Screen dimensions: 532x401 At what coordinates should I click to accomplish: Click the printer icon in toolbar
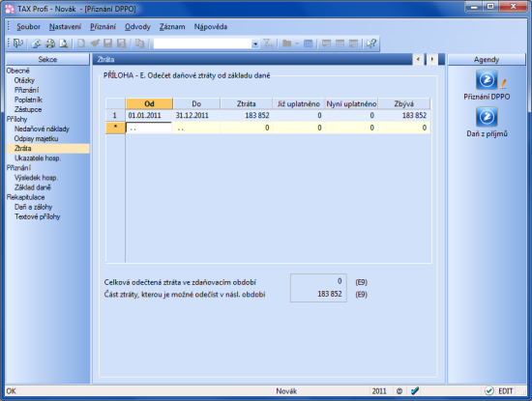tap(50, 43)
